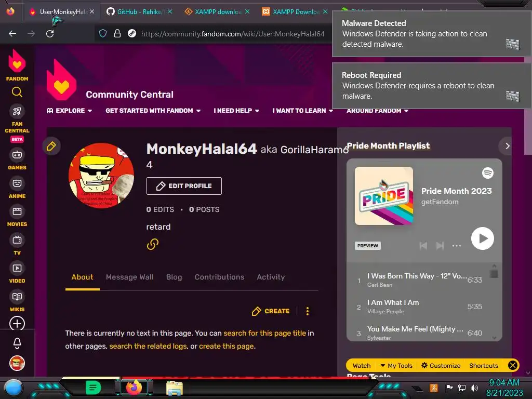Open the search magnifier in Fandom sidebar
The image size is (532, 399).
pos(17,92)
